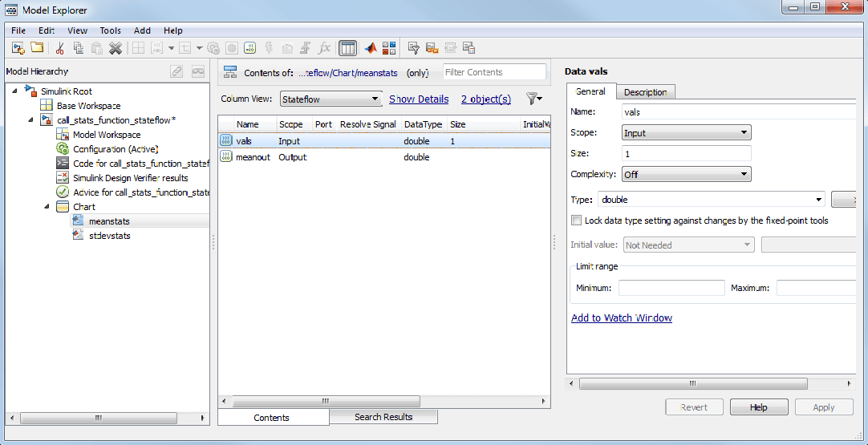
Task: Click the Revert button
Action: (x=694, y=407)
